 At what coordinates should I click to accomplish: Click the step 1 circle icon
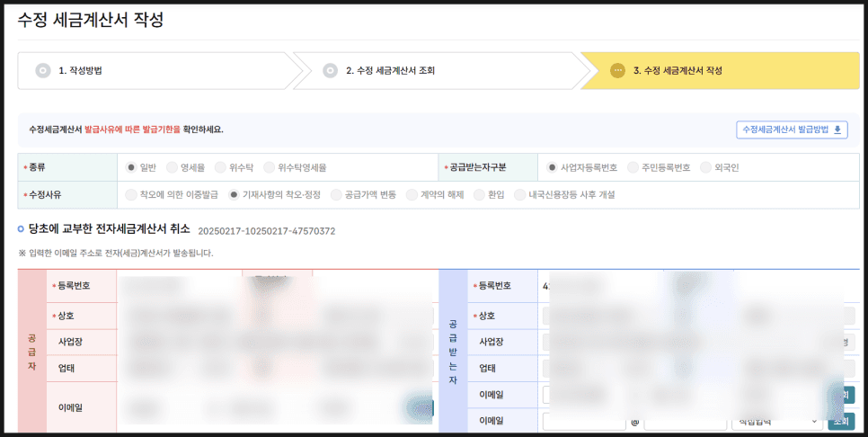(x=42, y=71)
